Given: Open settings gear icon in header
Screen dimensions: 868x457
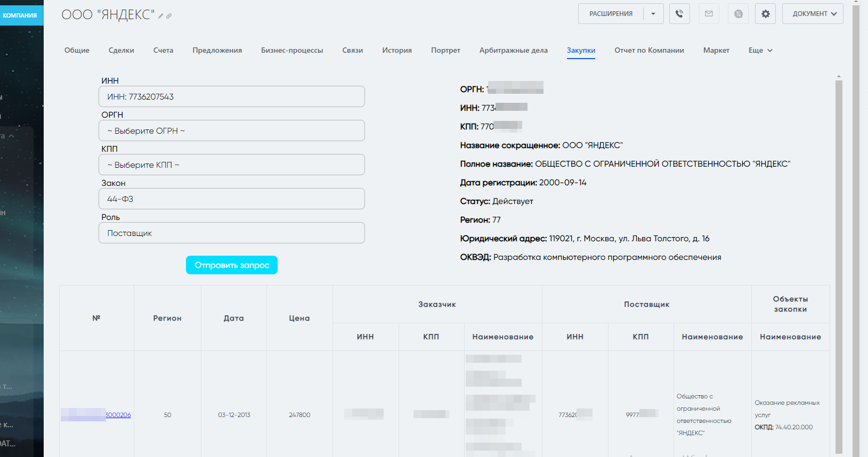Looking at the screenshot, I should click(x=765, y=14).
